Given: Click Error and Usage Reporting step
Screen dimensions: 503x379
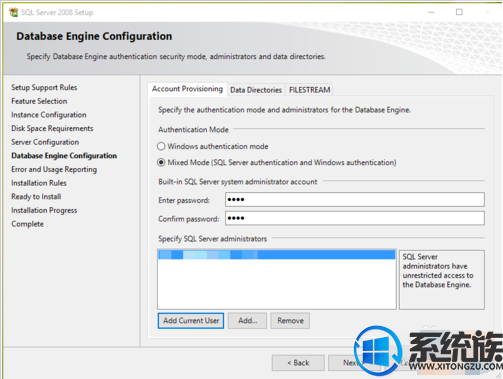Looking at the screenshot, I should coord(54,169).
